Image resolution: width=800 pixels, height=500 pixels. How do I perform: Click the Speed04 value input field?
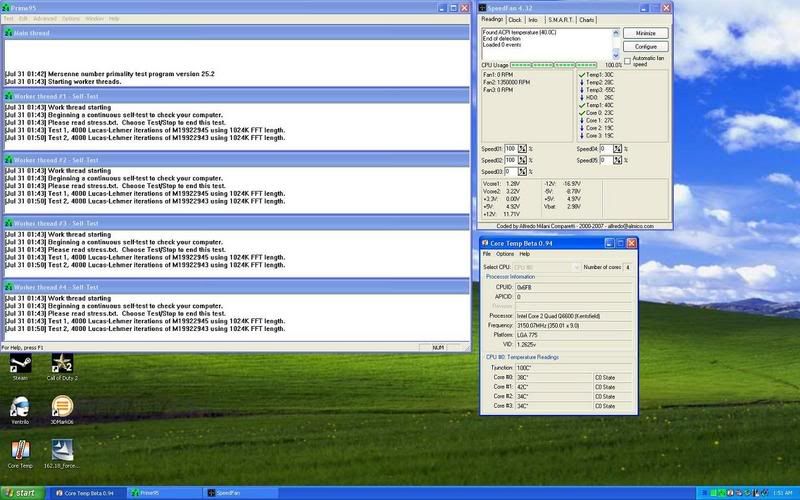[606, 148]
